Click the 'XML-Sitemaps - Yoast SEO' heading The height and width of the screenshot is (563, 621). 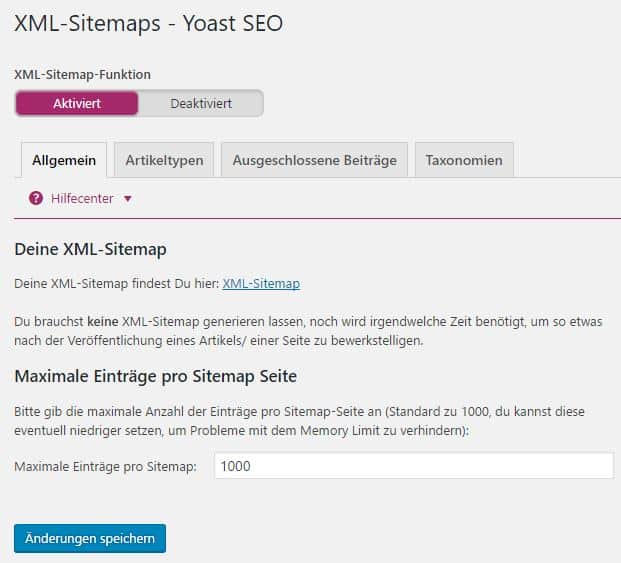click(x=149, y=23)
